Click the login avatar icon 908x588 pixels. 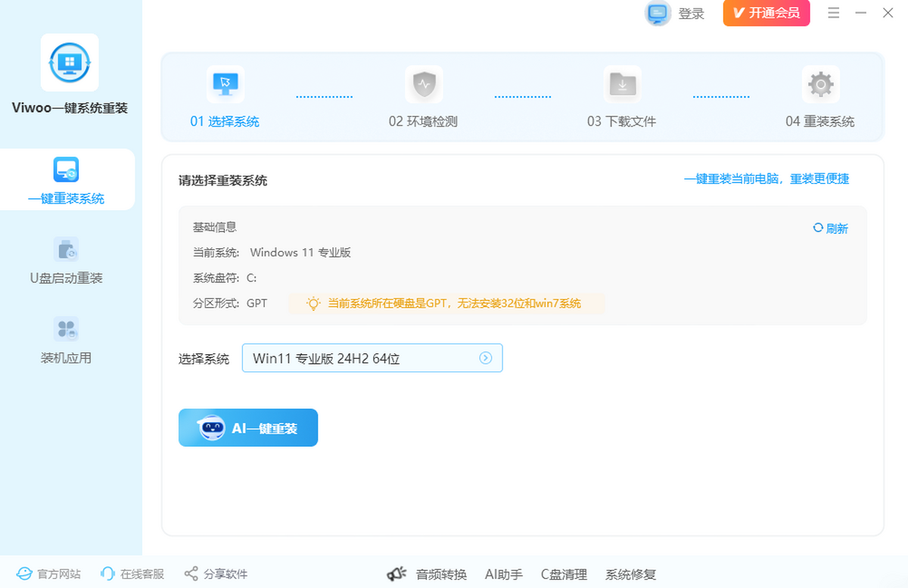(x=658, y=13)
